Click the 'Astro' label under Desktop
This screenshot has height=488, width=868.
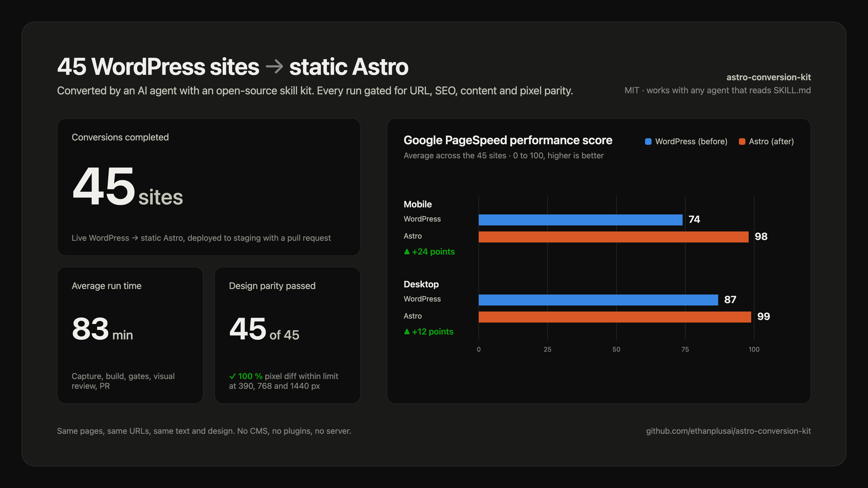[x=412, y=316]
